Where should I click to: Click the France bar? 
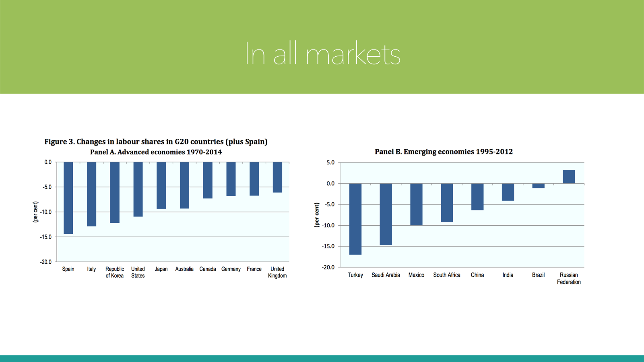(254, 179)
